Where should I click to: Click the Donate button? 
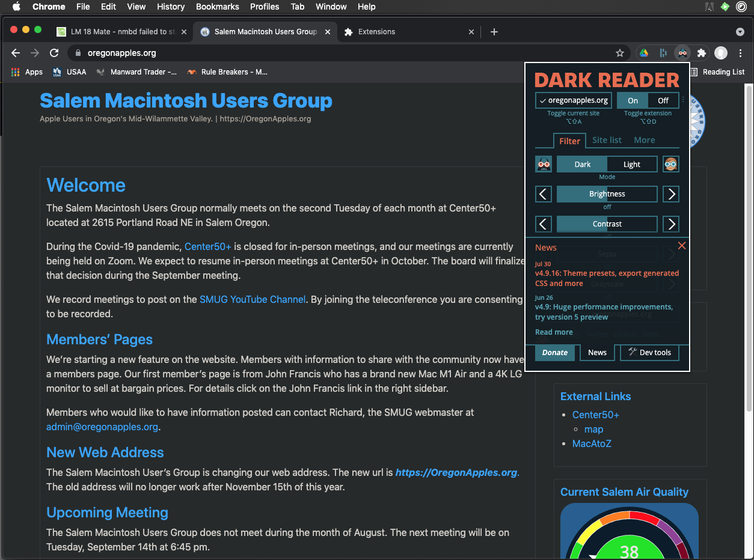click(555, 353)
